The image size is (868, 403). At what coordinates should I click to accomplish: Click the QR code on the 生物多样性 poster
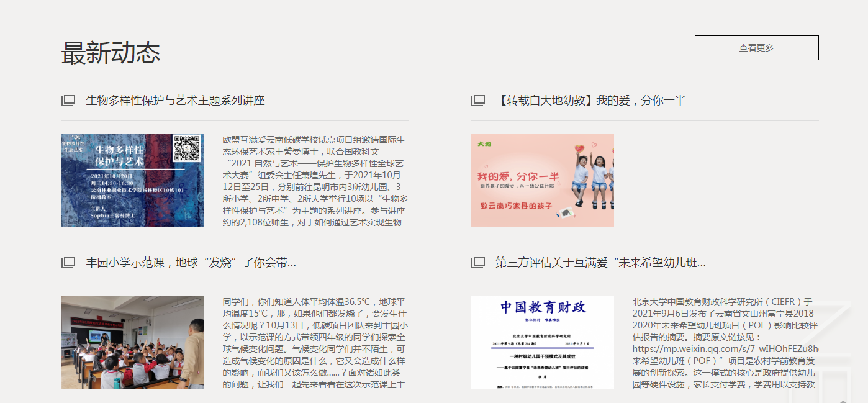pyautogui.click(x=188, y=147)
